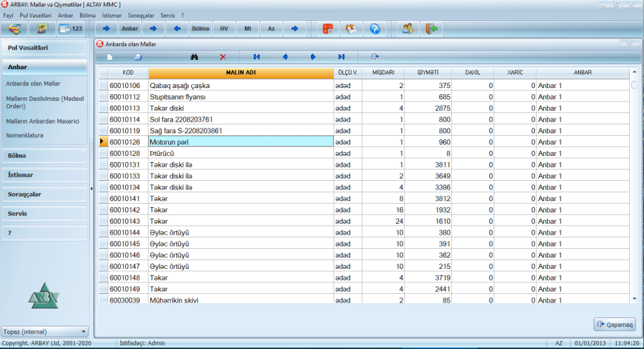The image size is (644, 349).
Task: Open Anbarda olan Mallar sidebar link
Action: tap(33, 83)
